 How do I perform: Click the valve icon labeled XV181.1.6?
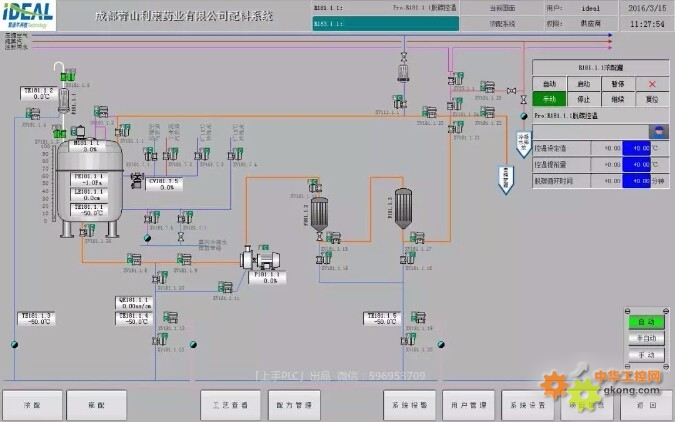(x=68, y=75)
